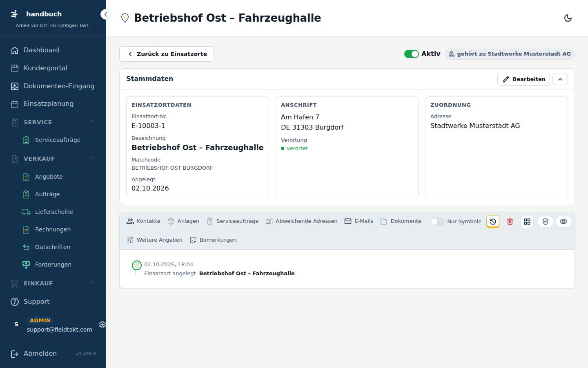Click the history clock icon button
The height and width of the screenshot is (368, 588).
(x=493, y=222)
